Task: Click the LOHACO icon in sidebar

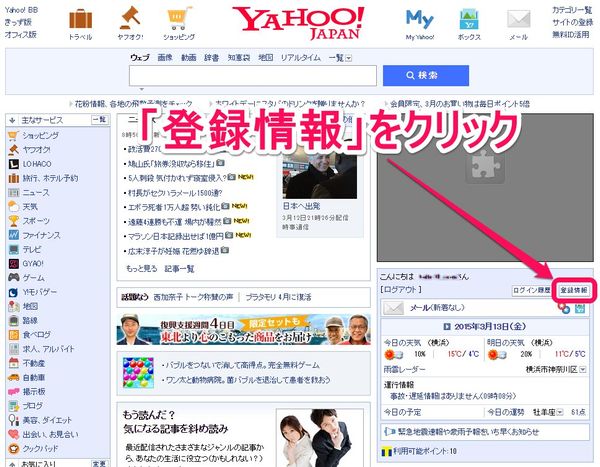Action: 13,164
